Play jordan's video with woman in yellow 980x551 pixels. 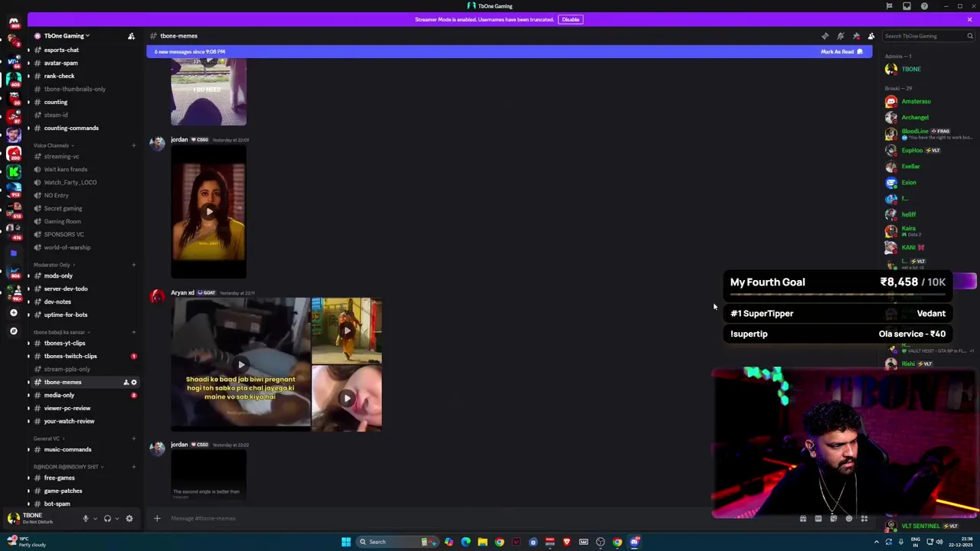[209, 212]
